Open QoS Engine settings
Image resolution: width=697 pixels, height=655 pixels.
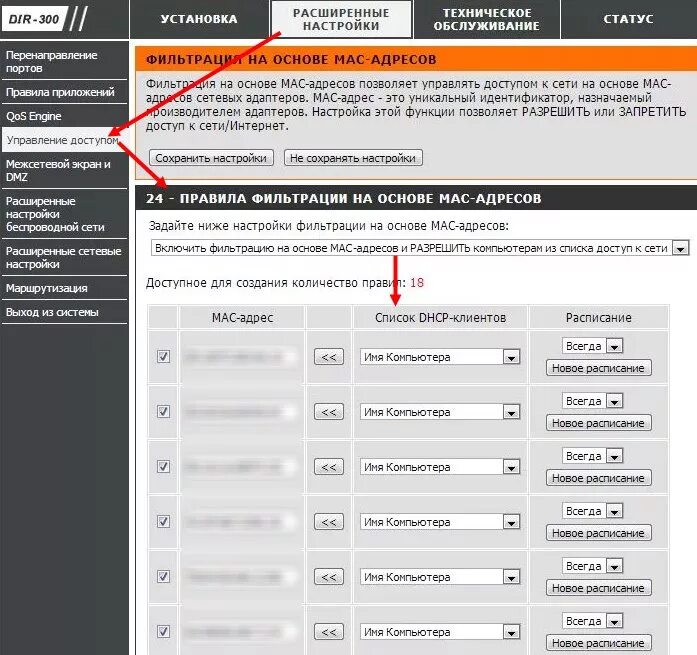[64, 116]
